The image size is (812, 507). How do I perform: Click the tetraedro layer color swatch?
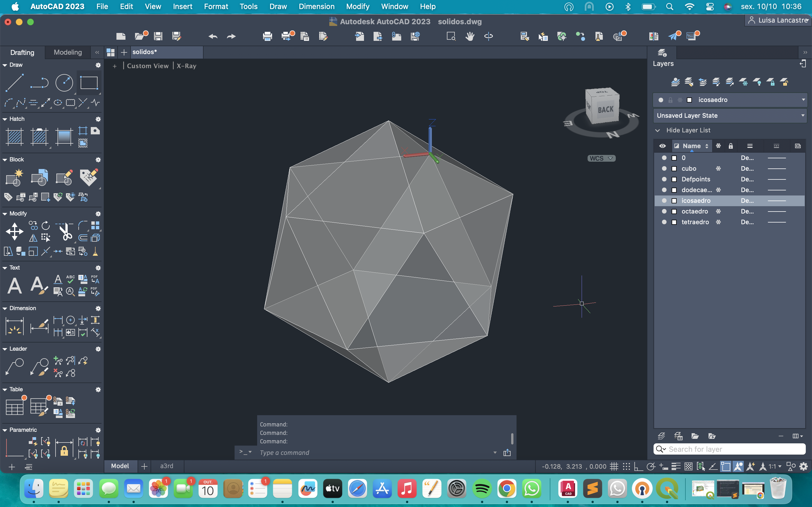(x=674, y=222)
